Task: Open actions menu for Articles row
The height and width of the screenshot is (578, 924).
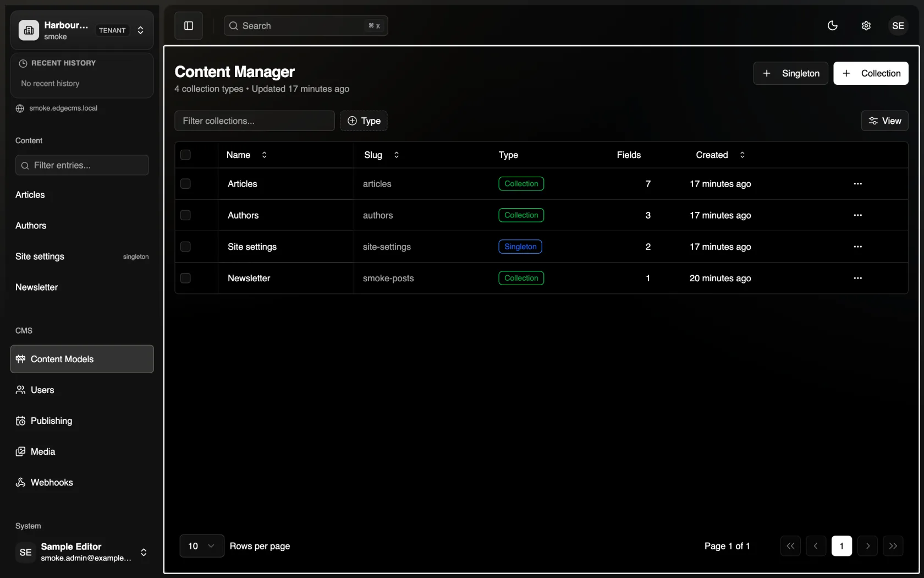Action: pyautogui.click(x=857, y=184)
